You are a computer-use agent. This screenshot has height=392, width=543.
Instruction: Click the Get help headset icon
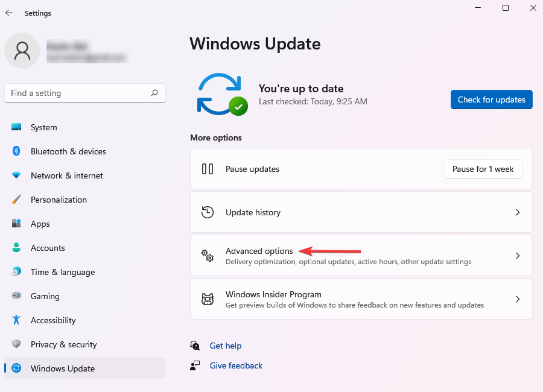(195, 345)
